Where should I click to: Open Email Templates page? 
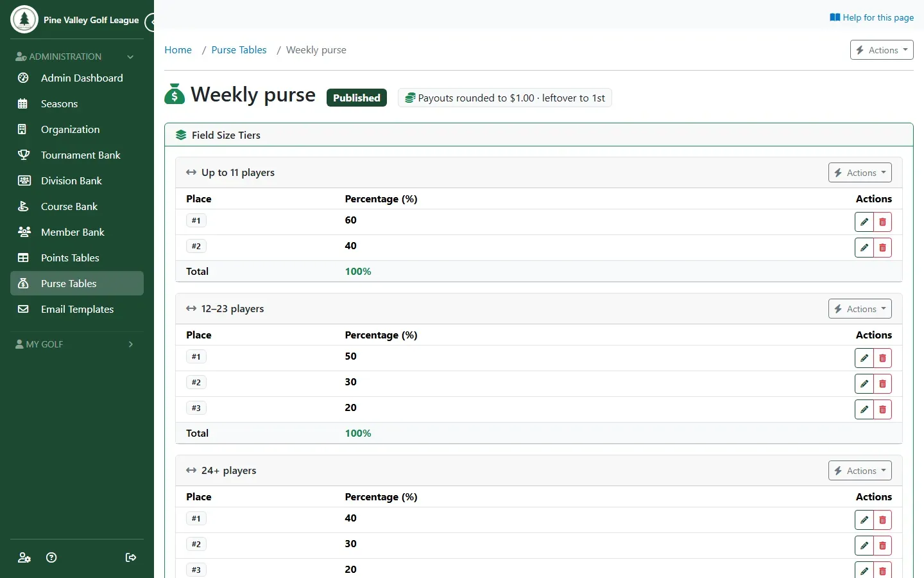[77, 309]
